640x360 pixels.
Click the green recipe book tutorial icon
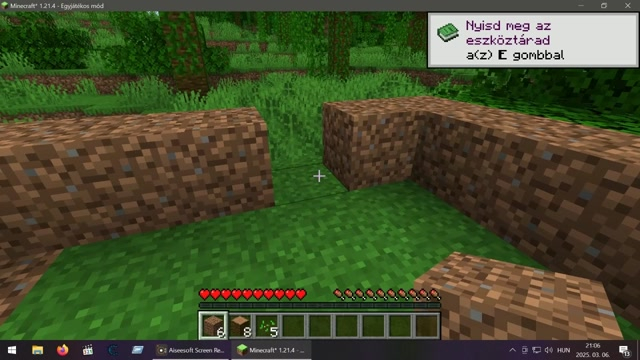click(448, 33)
